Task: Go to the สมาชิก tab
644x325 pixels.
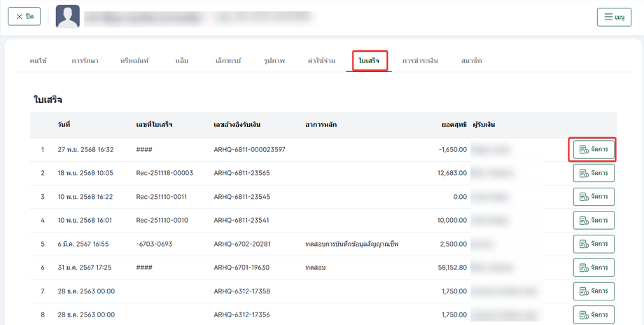Action: pyautogui.click(x=472, y=61)
